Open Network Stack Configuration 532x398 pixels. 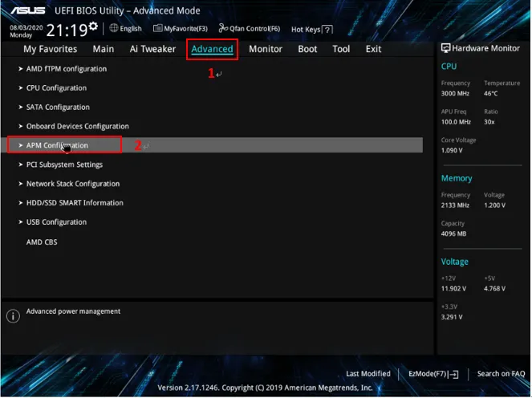point(73,184)
